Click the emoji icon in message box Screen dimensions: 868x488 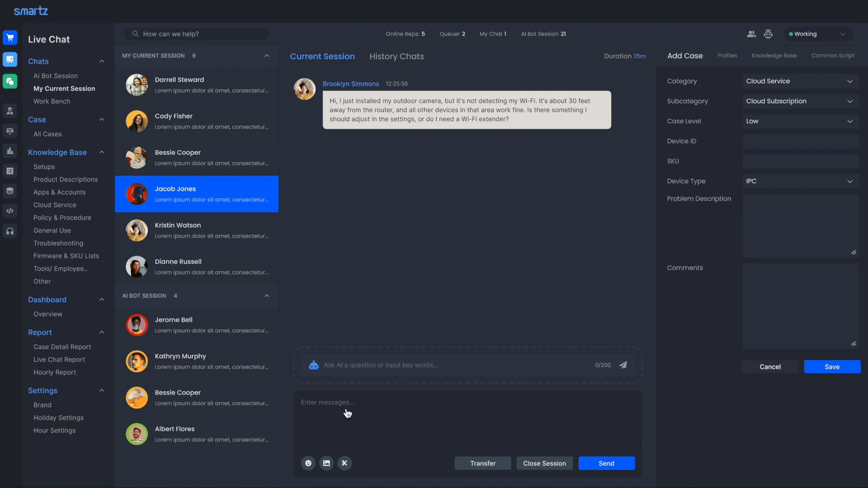[308, 463]
